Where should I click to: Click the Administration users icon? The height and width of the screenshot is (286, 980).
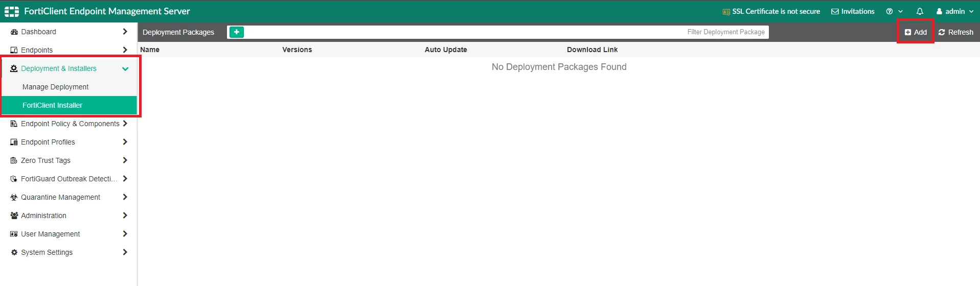[14, 216]
